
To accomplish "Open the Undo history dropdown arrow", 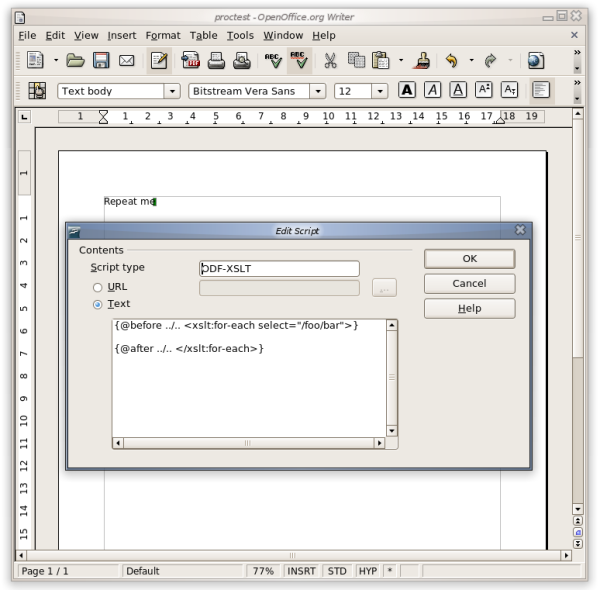I will 471,60.
